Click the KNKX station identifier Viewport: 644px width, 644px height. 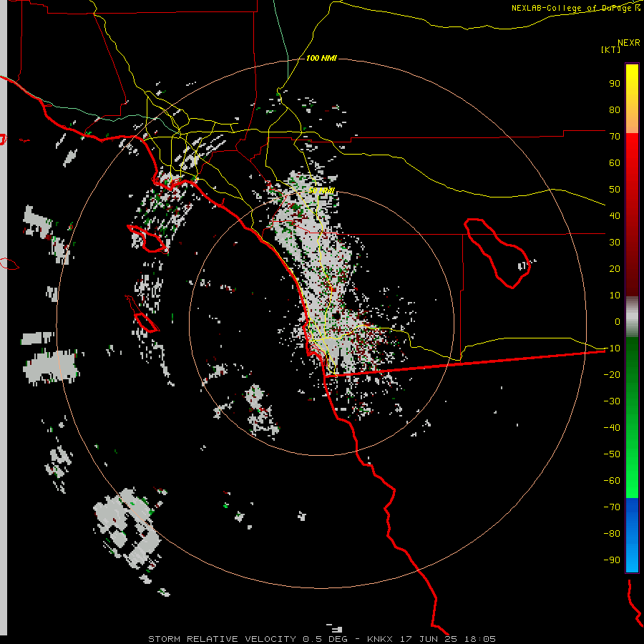click(x=380, y=639)
